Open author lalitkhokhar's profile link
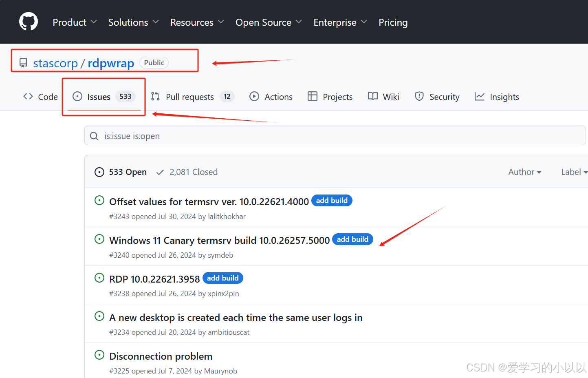This screenshot has height=378, width=588. [227, 217]
